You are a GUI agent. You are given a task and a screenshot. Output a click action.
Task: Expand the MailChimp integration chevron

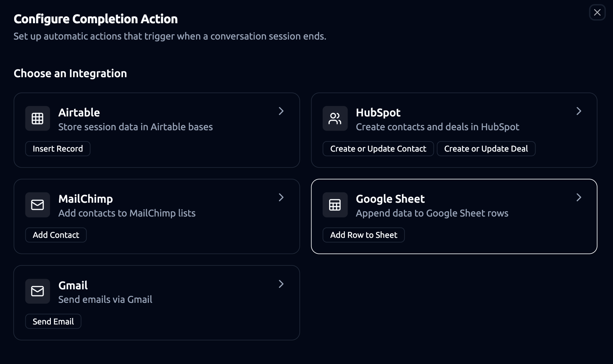click(x=281, y=197)
